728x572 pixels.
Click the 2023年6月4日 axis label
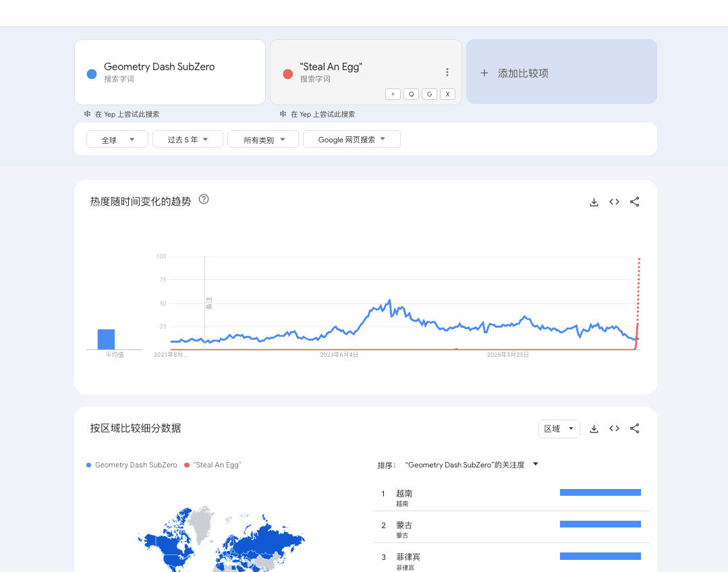coord(339,355)
